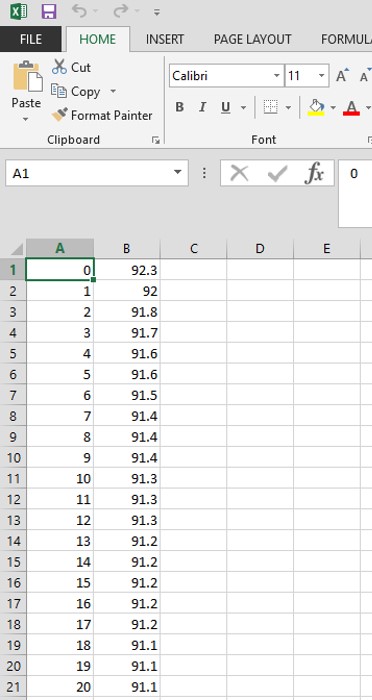Click the font size 11 box
The height and width of the screenshot is (700, 372).
300,76
